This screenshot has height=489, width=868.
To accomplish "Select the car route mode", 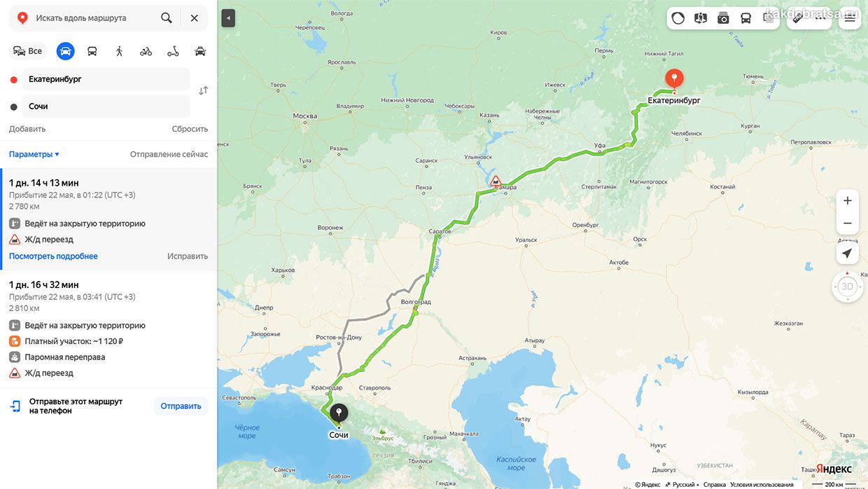I will coord(65,51).
